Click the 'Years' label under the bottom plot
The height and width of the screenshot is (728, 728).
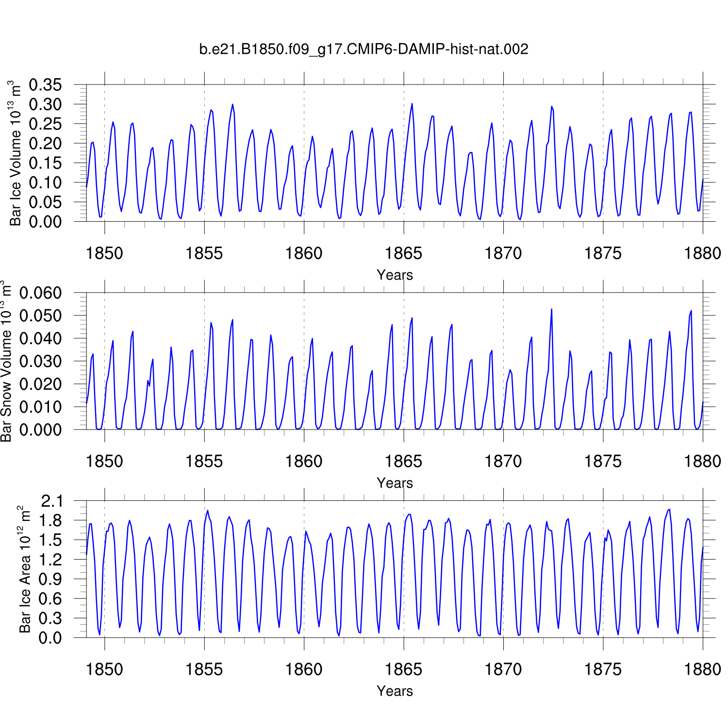click(x=395, y=691)
